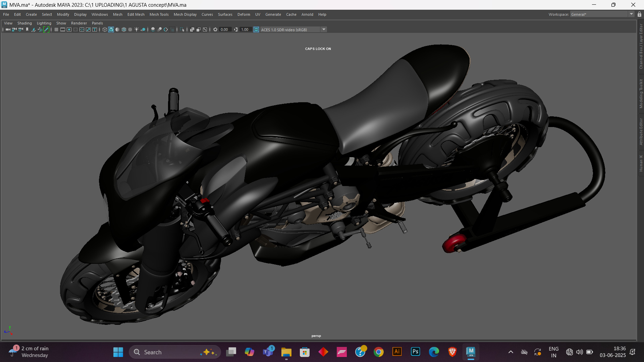Open the panel Show menu

61,23
